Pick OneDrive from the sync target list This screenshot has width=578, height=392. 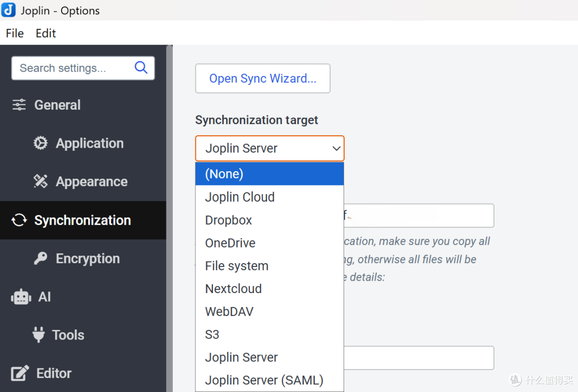tap(270, 243)
